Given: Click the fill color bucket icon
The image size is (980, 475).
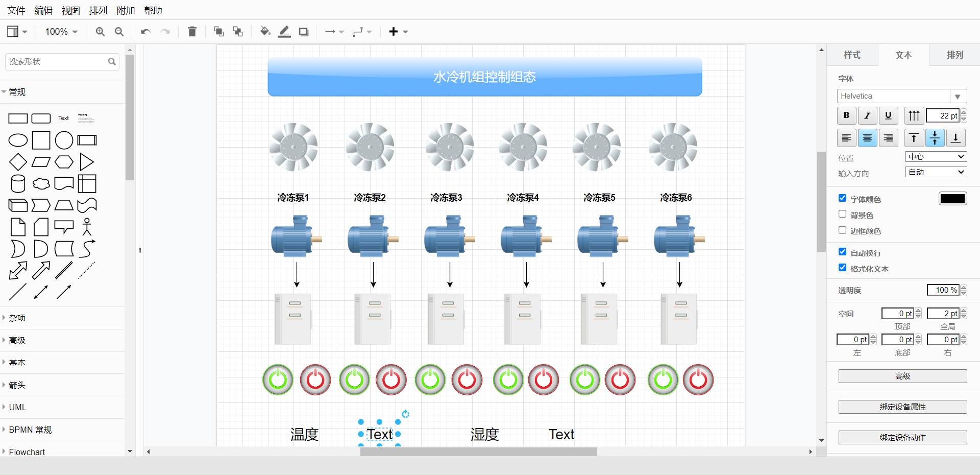Looking at the screenshot, I should (265, 32).
